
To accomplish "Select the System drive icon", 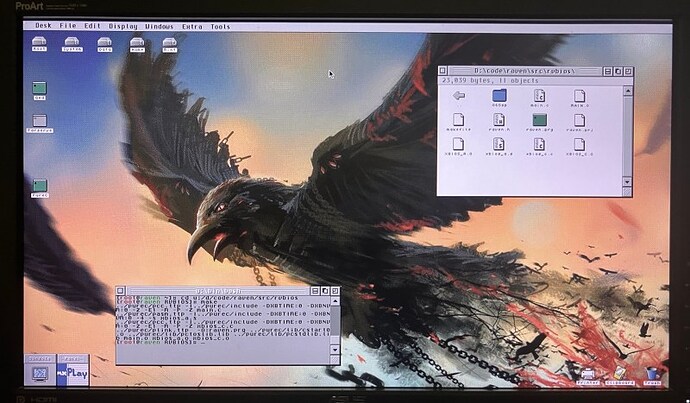I will (x=72, y=44).
